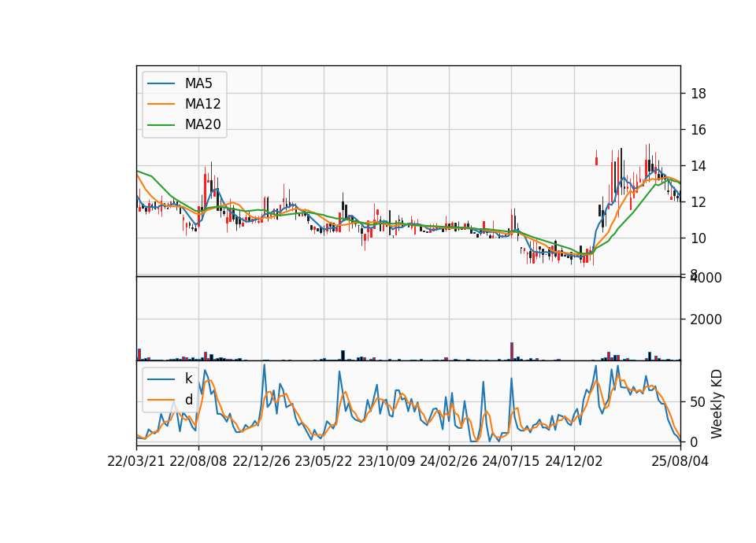The width and height of the screenshot is (756, 543).
Task: Click the price axis value 16
Action: [699, 130]
